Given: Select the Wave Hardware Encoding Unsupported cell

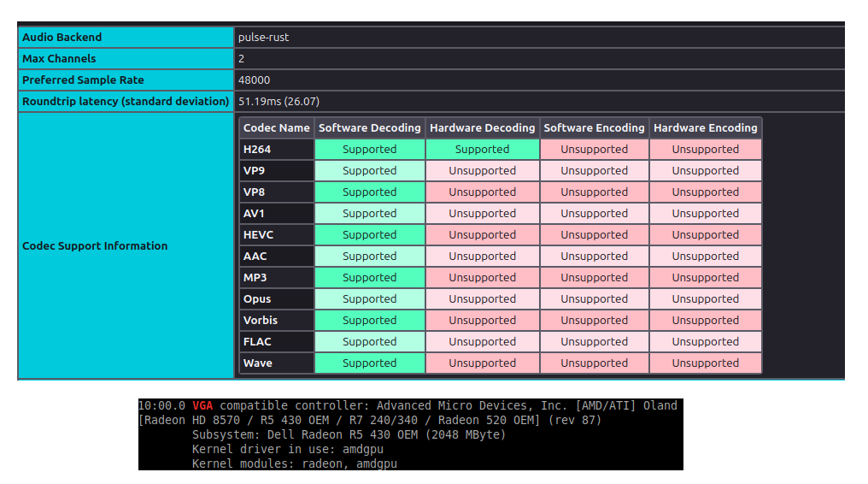Looking at the screenshot, I should pyautogui.click(x=705, y=363).
